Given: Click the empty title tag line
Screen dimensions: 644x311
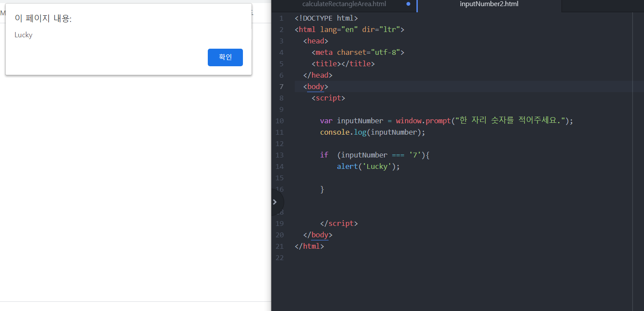Looking at the screenshot, I should pyautogui.click(x=343, y=64).
